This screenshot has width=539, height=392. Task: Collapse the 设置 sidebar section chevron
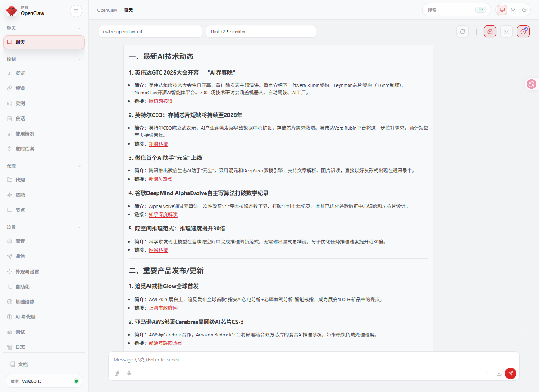tap(79, 227)
